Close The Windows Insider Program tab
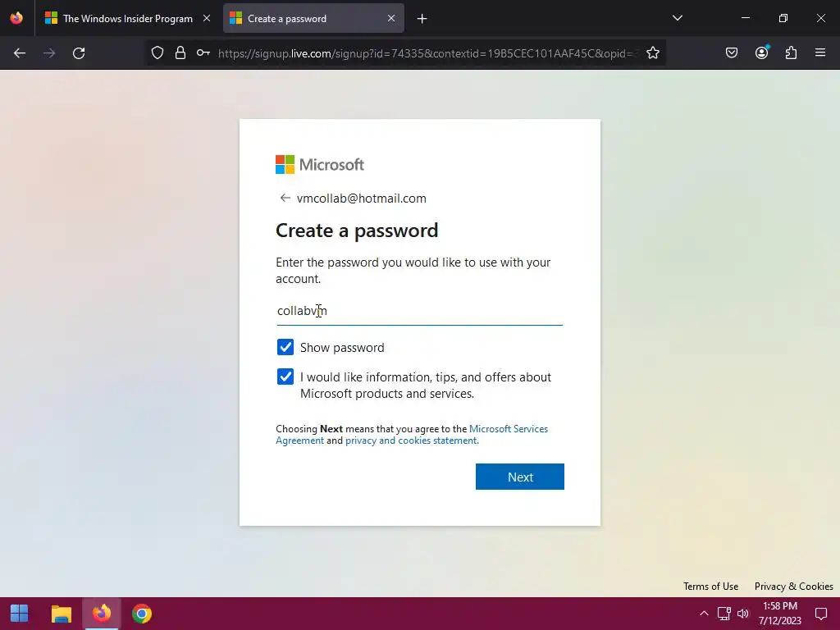 207,18
